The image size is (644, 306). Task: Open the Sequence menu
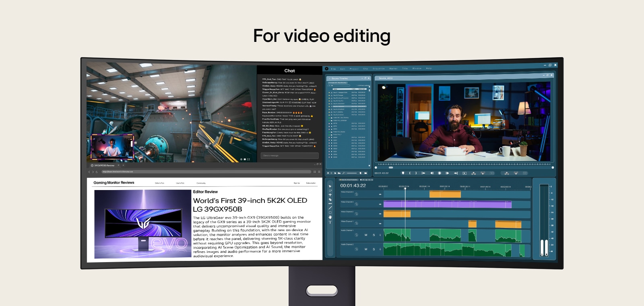[x=379, y=68]
